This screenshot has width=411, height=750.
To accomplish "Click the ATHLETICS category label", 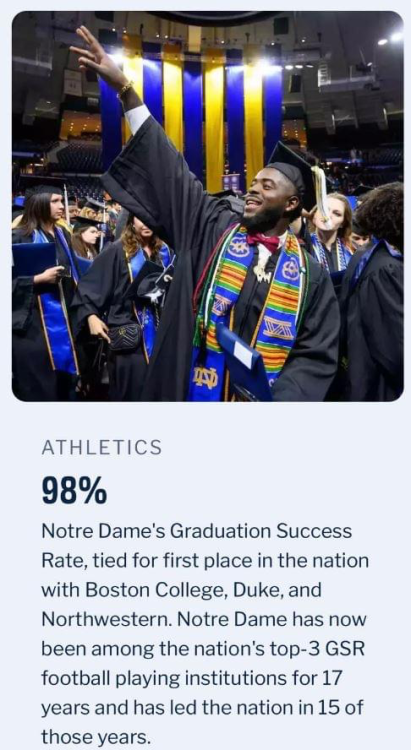I will 102,447.
